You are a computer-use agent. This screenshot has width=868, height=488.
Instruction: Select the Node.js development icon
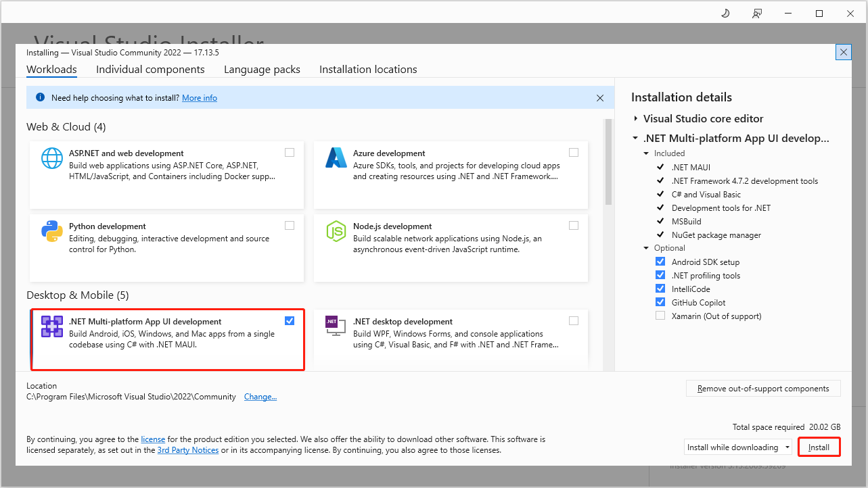click(336, 232)
